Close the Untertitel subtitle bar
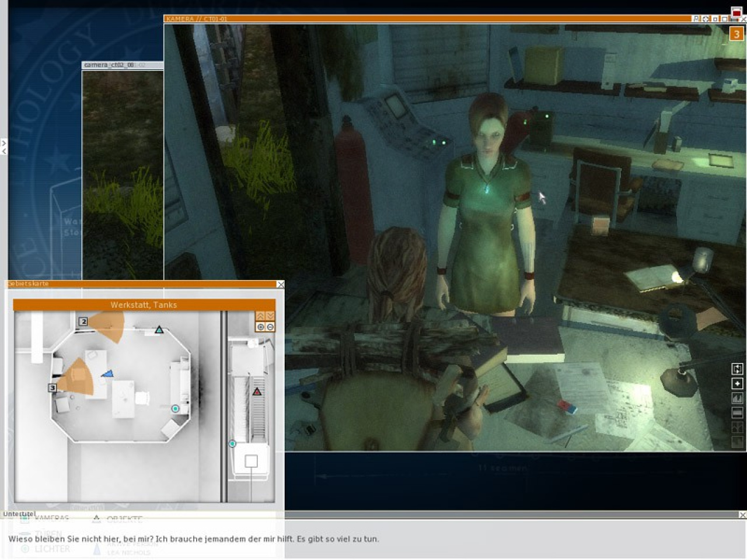 click(742, 514)
